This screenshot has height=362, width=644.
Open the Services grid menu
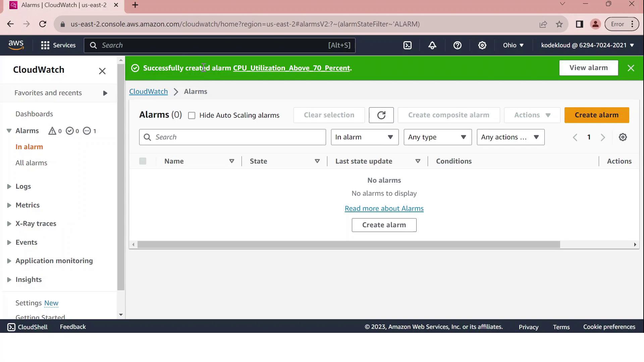pyautogui.click(x=58, y=45)
